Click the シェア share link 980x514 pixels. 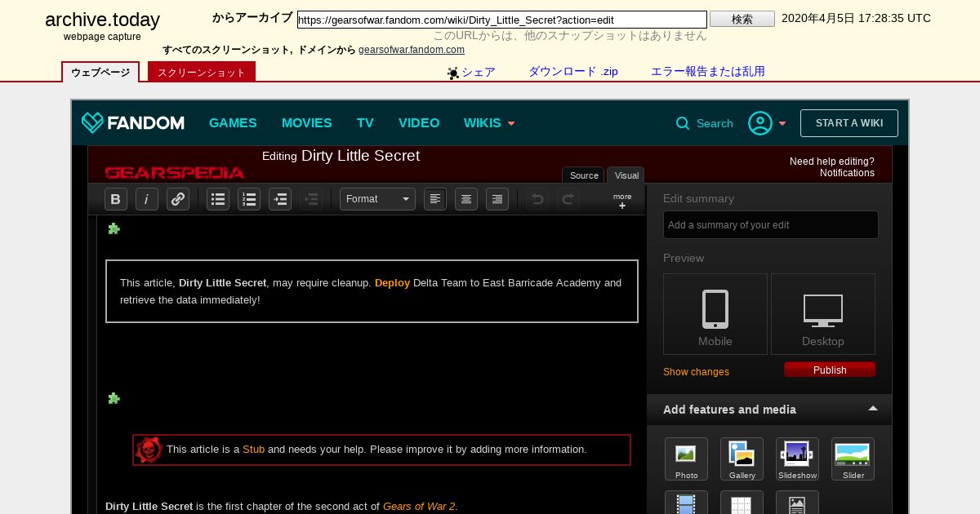471,72
